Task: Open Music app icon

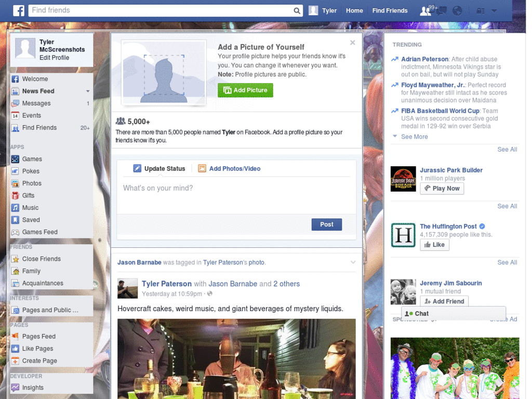Action: click(15, 208)
